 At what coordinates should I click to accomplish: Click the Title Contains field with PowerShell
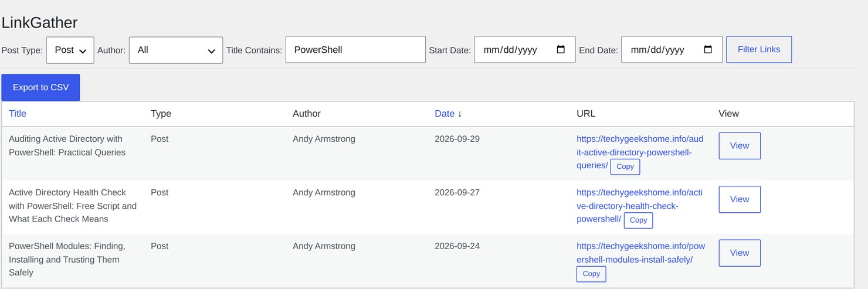pos(355,50)
